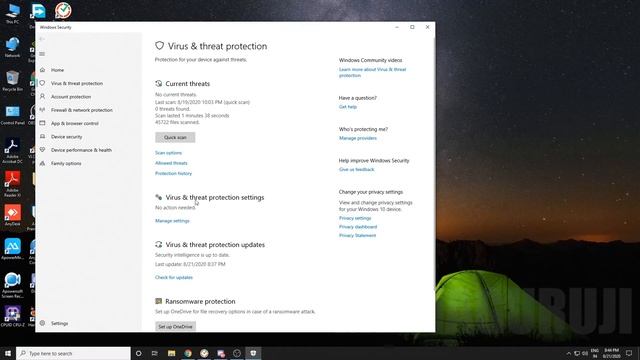
Task: Open Control Panel desktop icon
Action: click(x=12, y=115)
